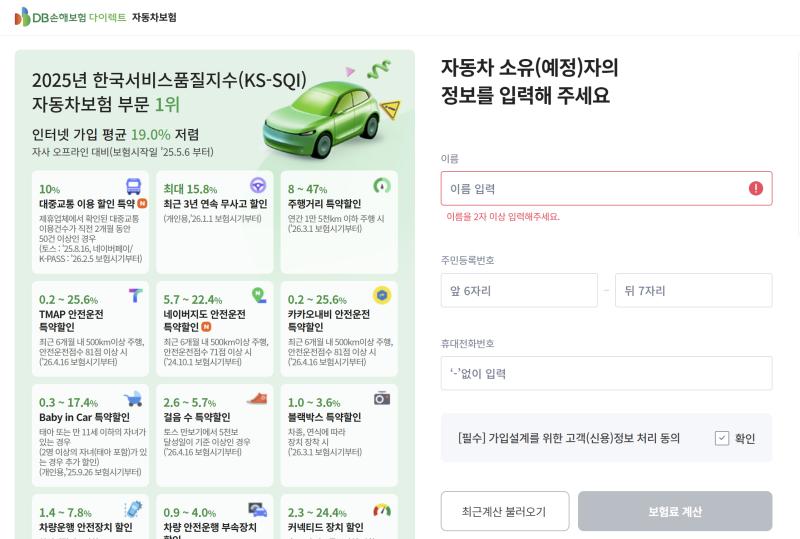Click the DB손해보험 다이렉트 logo
The width and height of the screenshot is (800, 539).
click(x=70, y=17)
